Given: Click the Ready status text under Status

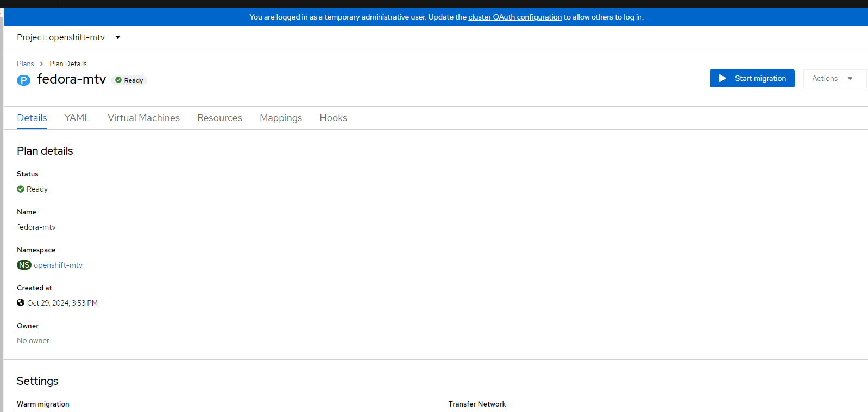Looking at the screenshot, I should tap(37, 189).
